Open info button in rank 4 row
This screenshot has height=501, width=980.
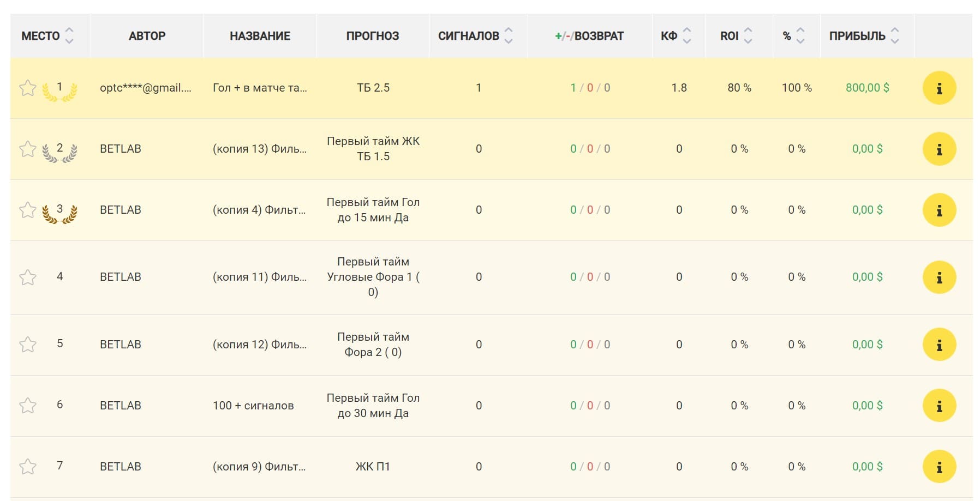tap(939, 277)
